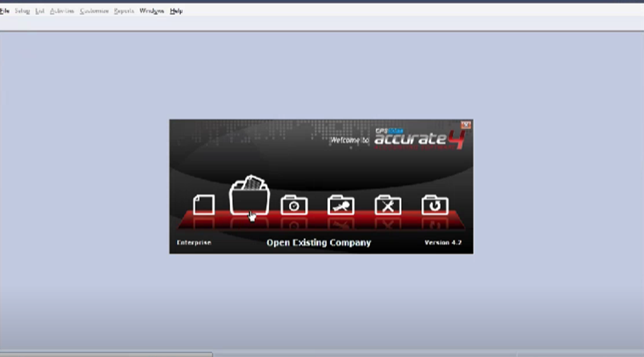
Task: Click the folder icon with circular restore arrow
Action: pos(434,205)
